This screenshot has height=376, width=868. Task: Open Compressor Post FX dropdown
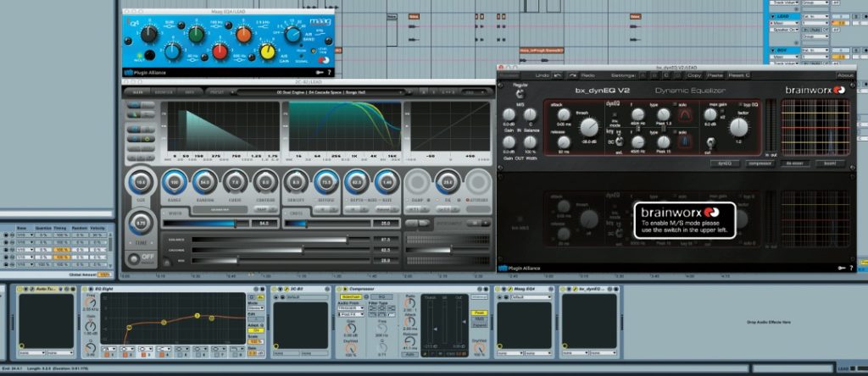(x=352, y=315)
